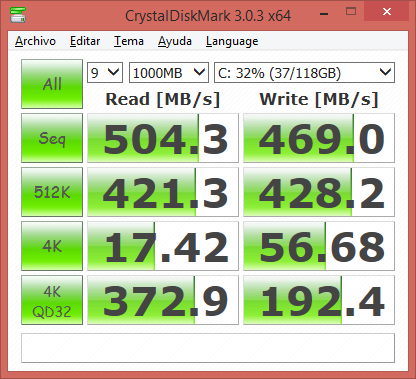Expand the 1000MB test size dropdown
Image resolution: width=416 pixels, height=379 pixels.
[169, 72]
